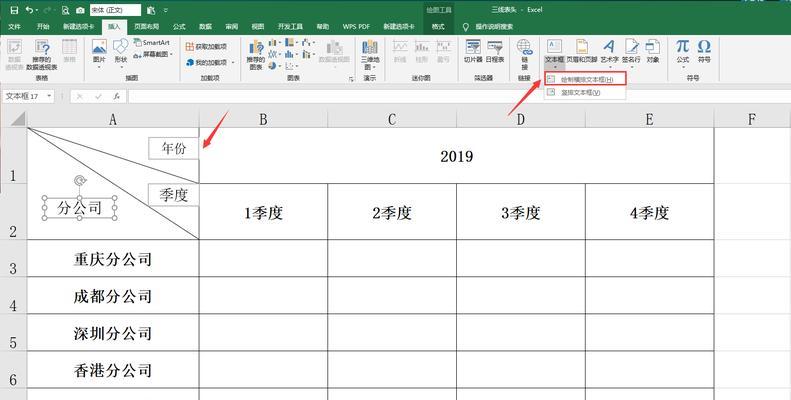
Task: Click the 文本框 text box icon
Action: click(x=554, y=47)
